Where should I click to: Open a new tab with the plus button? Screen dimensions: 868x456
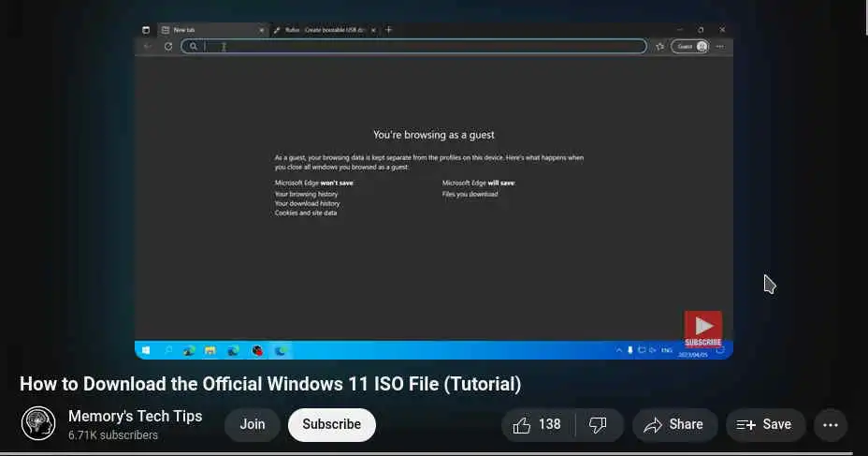click(388, 30)
